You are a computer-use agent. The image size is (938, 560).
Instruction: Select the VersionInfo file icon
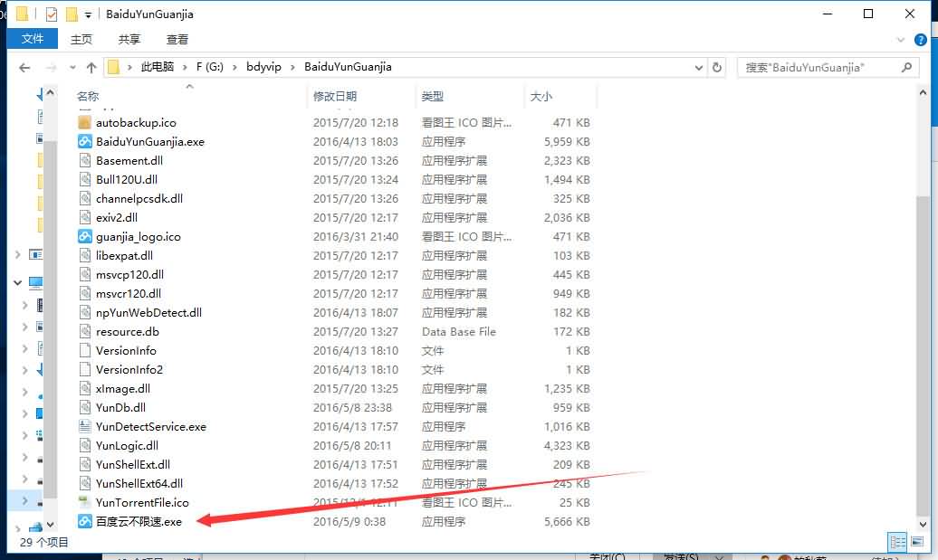(85, 351)
